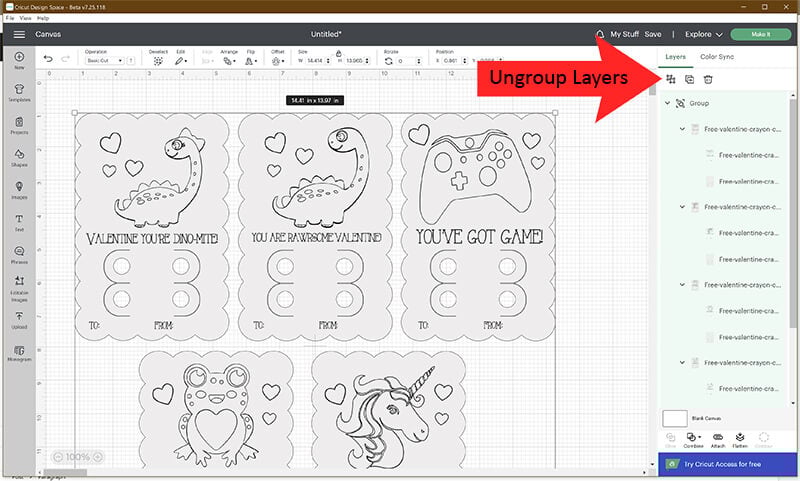The width and height of the screenshot is (800, 481).
Task: Open the Flip dropdown
Action: [251, 61]
